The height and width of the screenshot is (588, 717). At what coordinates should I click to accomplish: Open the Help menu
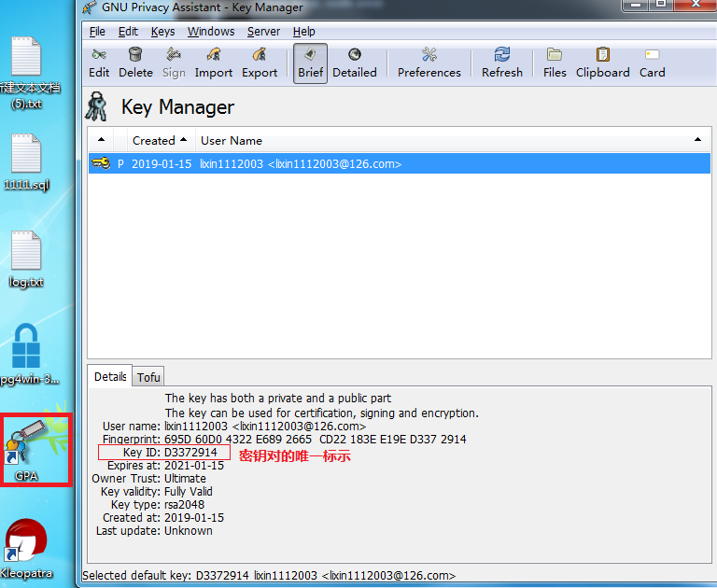[x=303, y=32]
